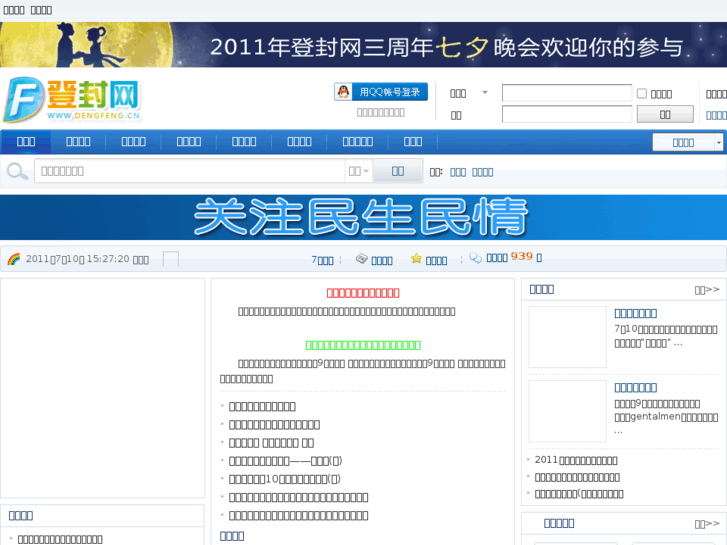727x545 pixels.
Task: Click the chat bubbles icon near 939
Action: coord(475,258)
